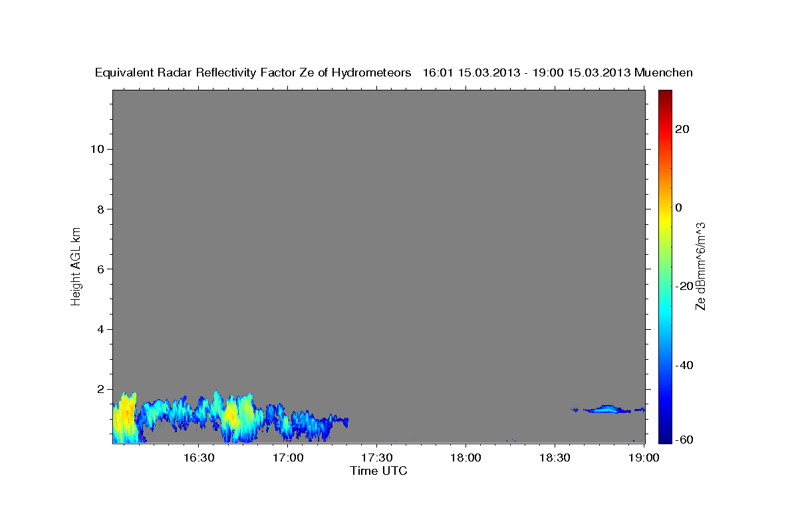The image size is (798, 532).
Task: Click the chart title text at top
Action: point(394,72)
